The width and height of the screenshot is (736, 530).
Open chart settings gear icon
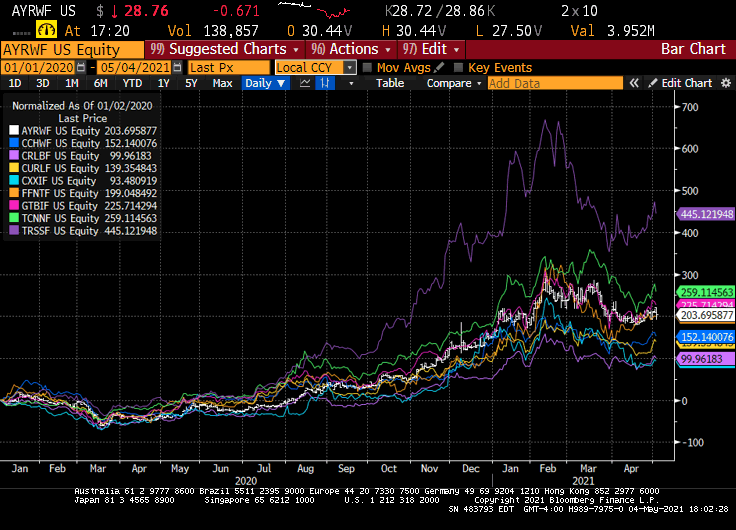coord(726,83)
